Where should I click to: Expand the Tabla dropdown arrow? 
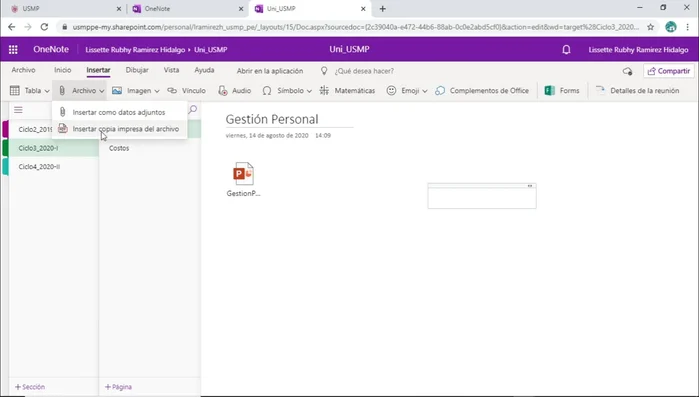pyautogui.click(x=47, y=91)
